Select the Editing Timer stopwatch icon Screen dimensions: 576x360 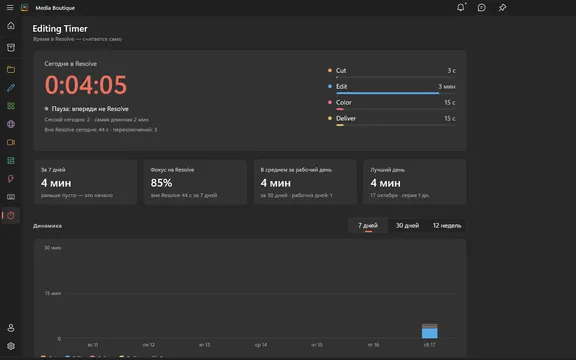[x=11, y=215]
